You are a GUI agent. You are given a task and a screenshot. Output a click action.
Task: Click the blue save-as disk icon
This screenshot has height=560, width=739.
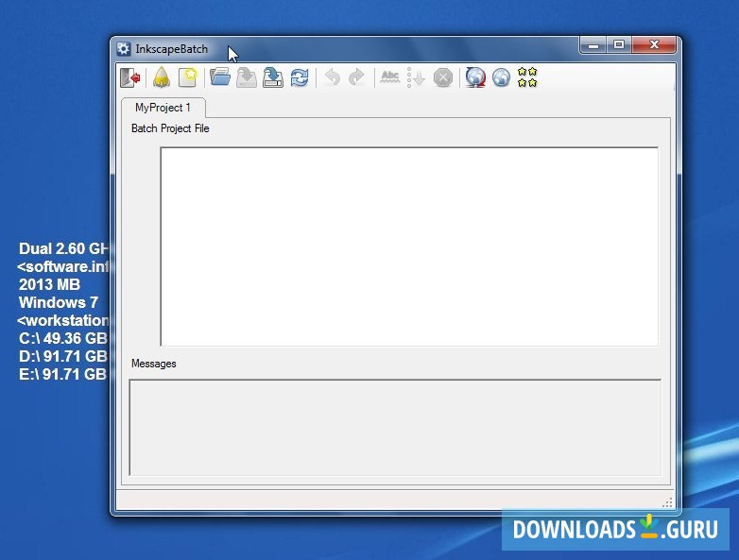273,77
